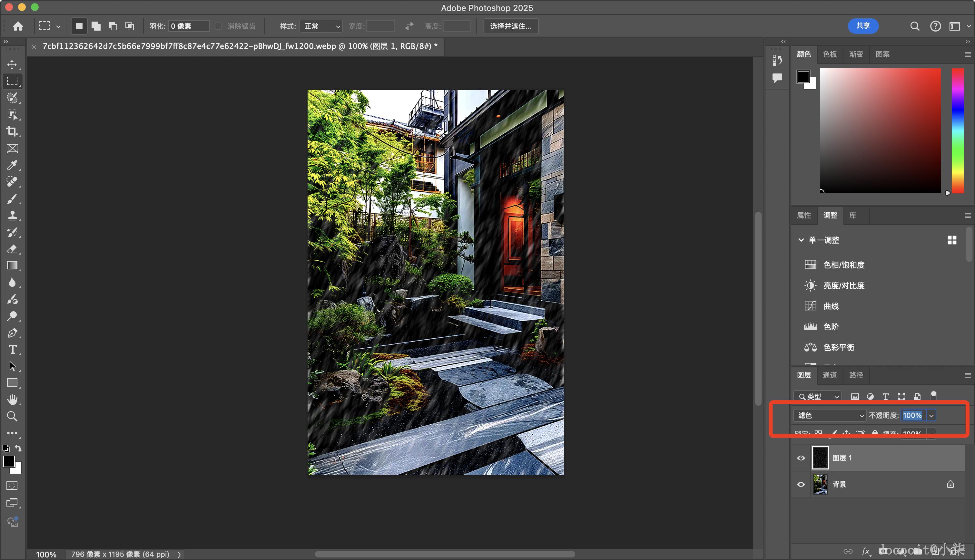
Task: Select the Crop tool
Action: [12, 131]
